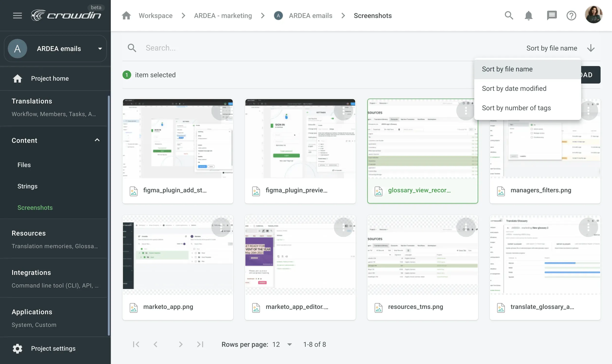
Task: Open the three-dot menu on glossary_view_record thumbnail
Action: tap(465, 111)
